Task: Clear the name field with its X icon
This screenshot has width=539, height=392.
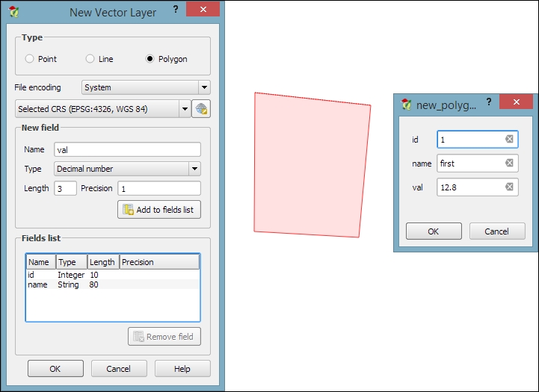Action: click(509, 163)
